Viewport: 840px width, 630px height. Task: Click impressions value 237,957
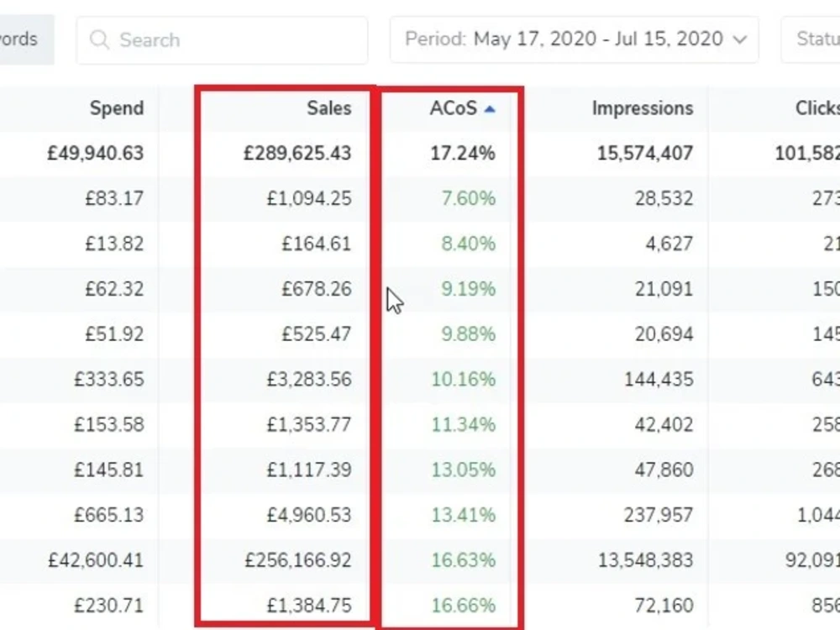click(x=659, y=516)
